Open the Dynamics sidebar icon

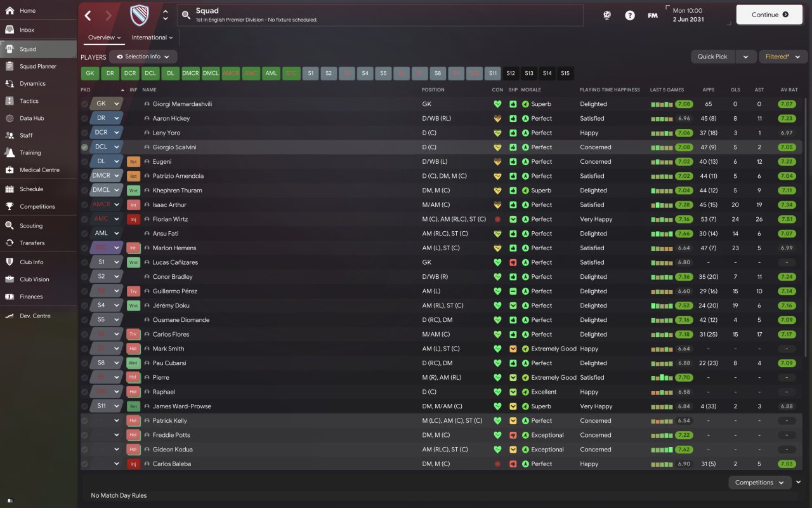[10, 83]
